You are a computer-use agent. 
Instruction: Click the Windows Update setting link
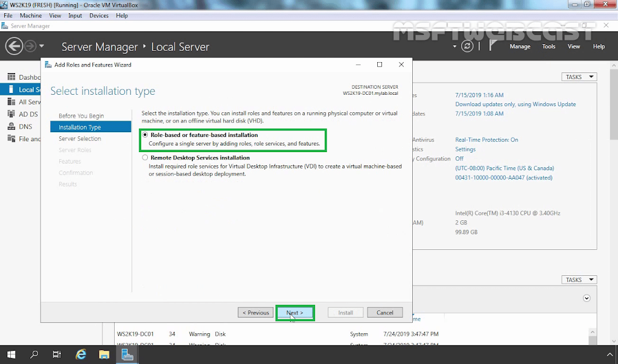515,104
